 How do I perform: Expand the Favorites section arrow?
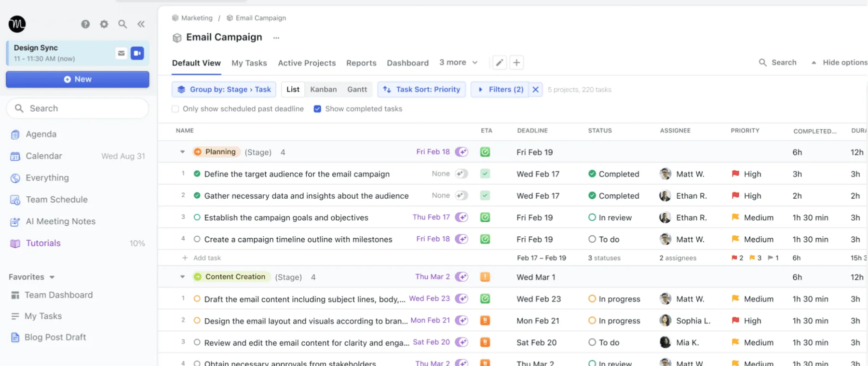tap(52, 277)
